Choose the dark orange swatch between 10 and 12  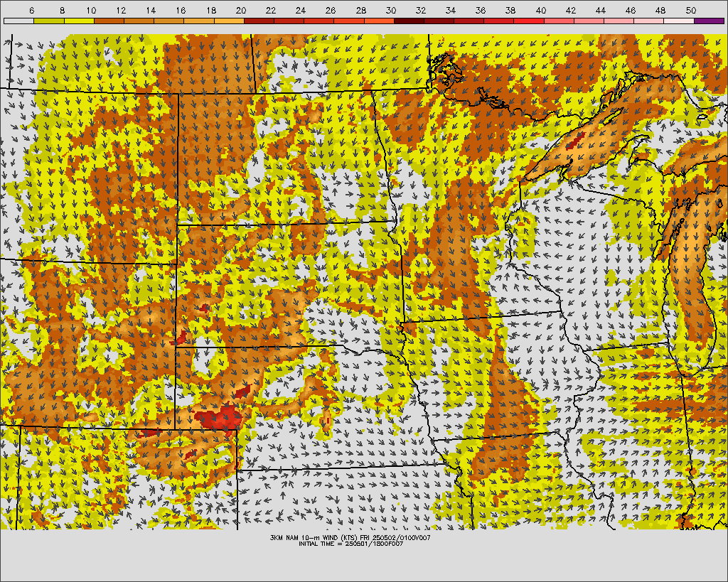tap(109, 21)
